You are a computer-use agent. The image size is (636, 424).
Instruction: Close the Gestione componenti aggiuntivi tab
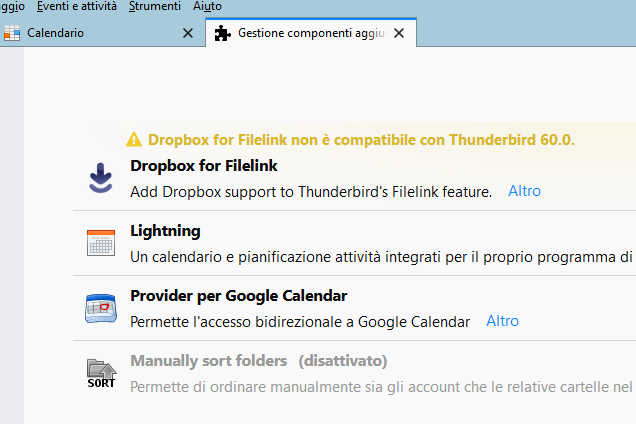click(x=399, y=33)
